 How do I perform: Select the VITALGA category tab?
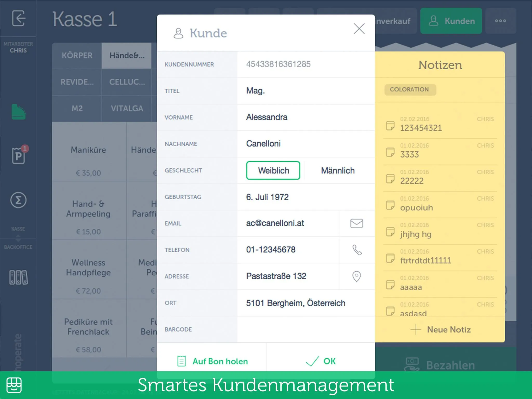point(127,109)
